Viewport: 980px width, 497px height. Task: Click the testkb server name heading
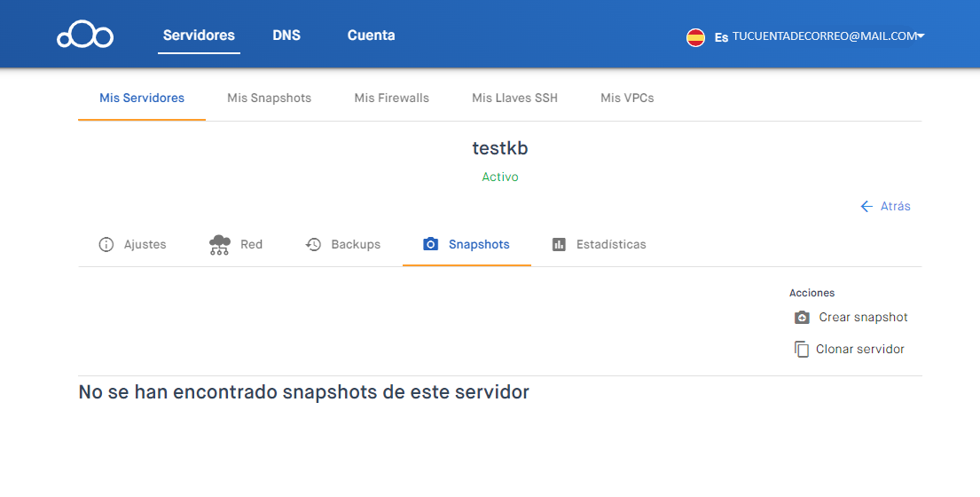point(499,148)
